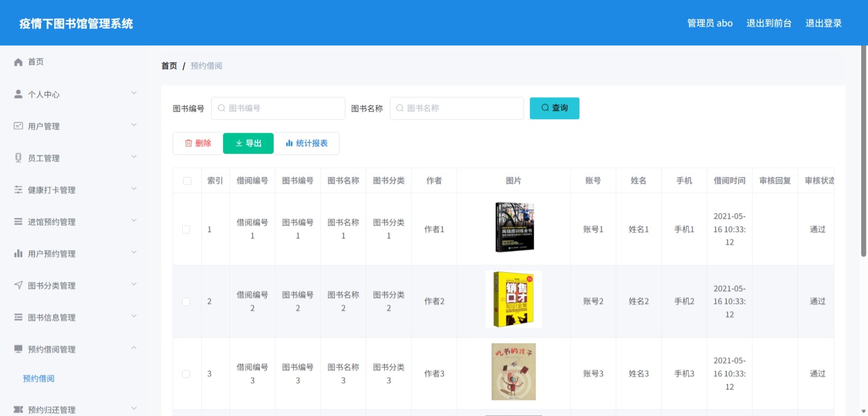Image resolution: width=868 pixels, height=416 pixels.
Task: Click the download icon on 导出 button
Action: pos(239,143)
